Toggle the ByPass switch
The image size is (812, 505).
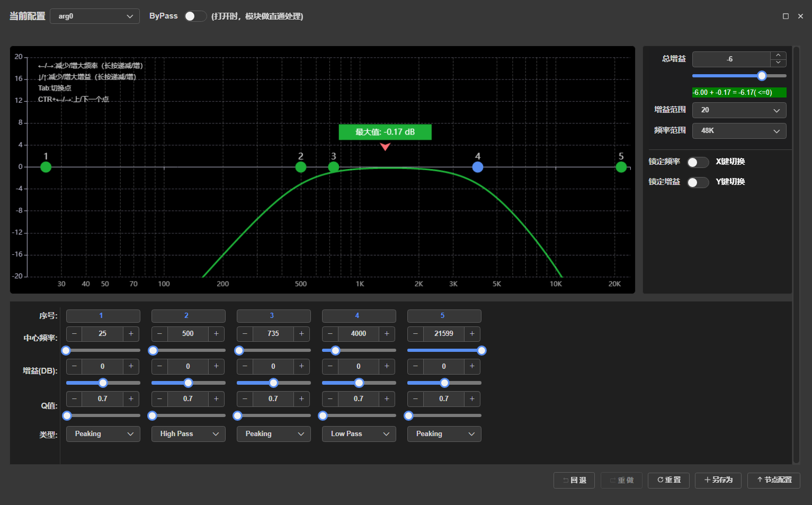(195, 16)
